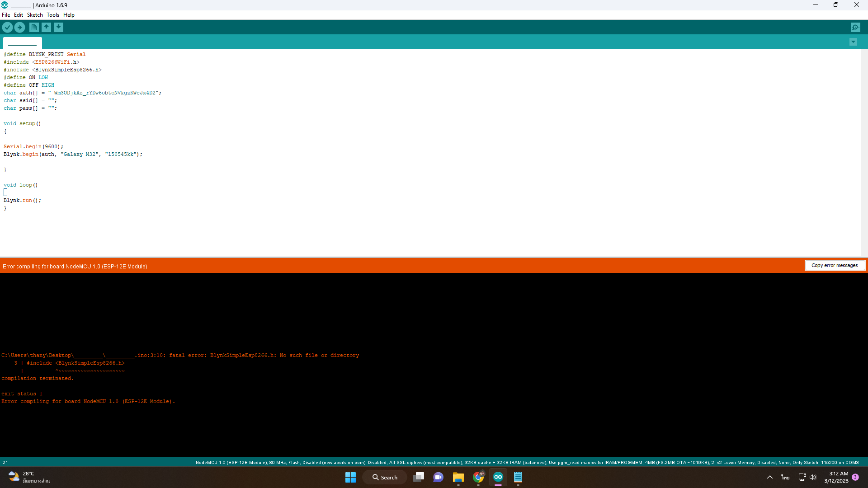
Task: Click the Windows Start button
Action: (350, 477)
